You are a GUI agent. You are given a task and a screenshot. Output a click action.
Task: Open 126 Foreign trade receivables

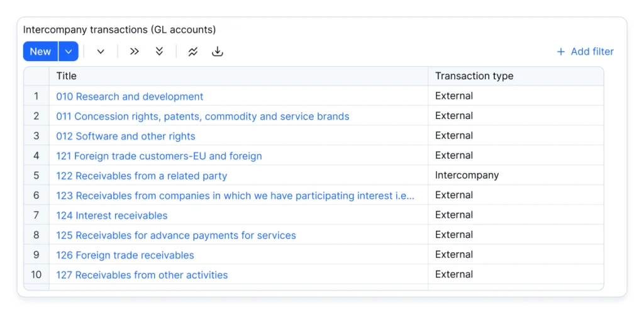[125, 255]
